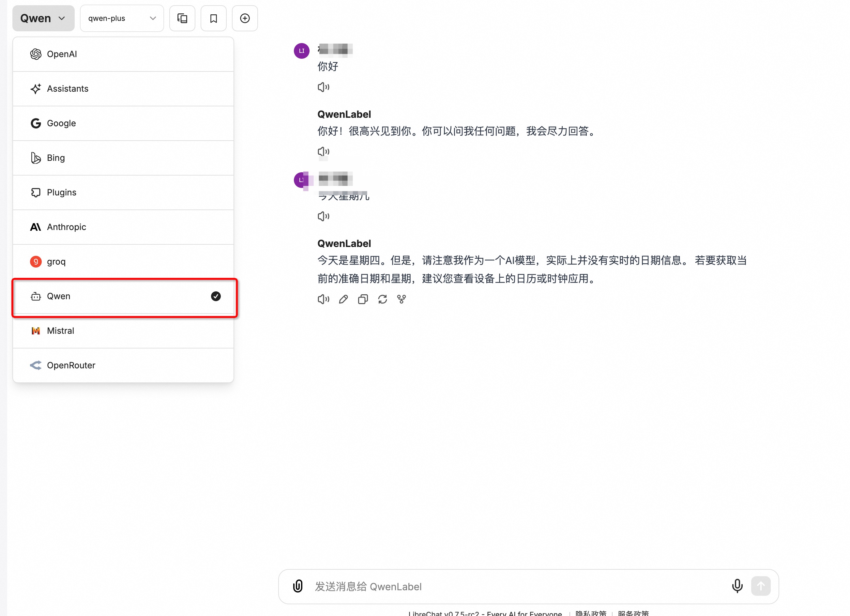
Task: Read aloud the 很高兴见到你 reply
Action: click(324, 151)
